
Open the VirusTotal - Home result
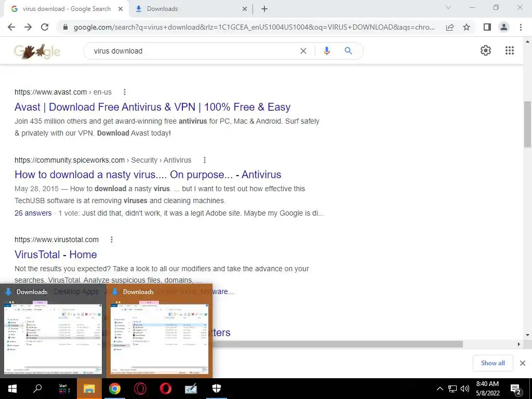point(56,255)
